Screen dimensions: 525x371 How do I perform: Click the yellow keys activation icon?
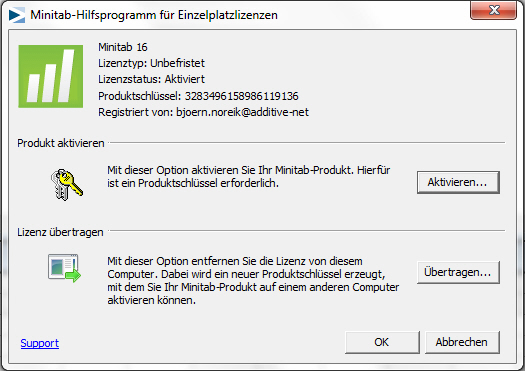tap(67, 185)
